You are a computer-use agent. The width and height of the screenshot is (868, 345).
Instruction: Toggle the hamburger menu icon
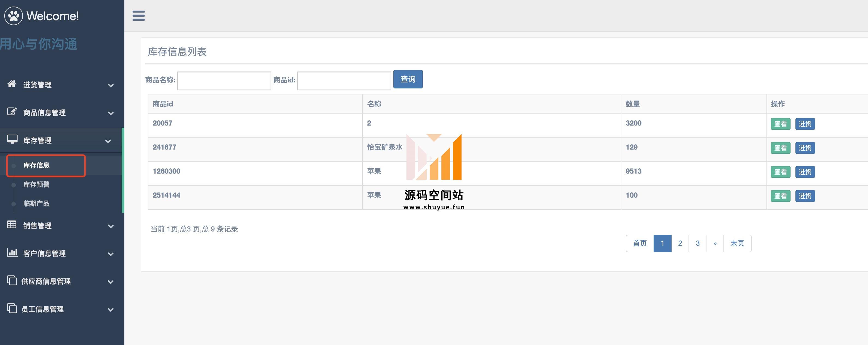(x=139, y=16)
